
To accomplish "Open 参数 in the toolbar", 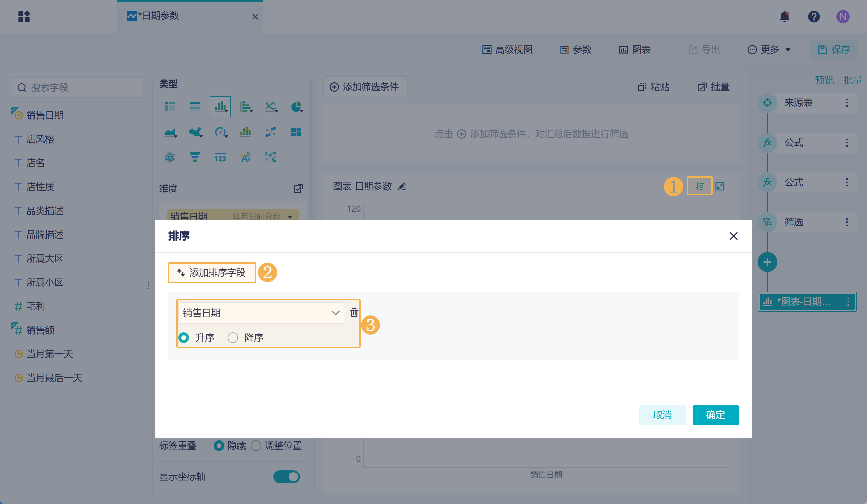I will pyautogui.click(x=576, y=49).
